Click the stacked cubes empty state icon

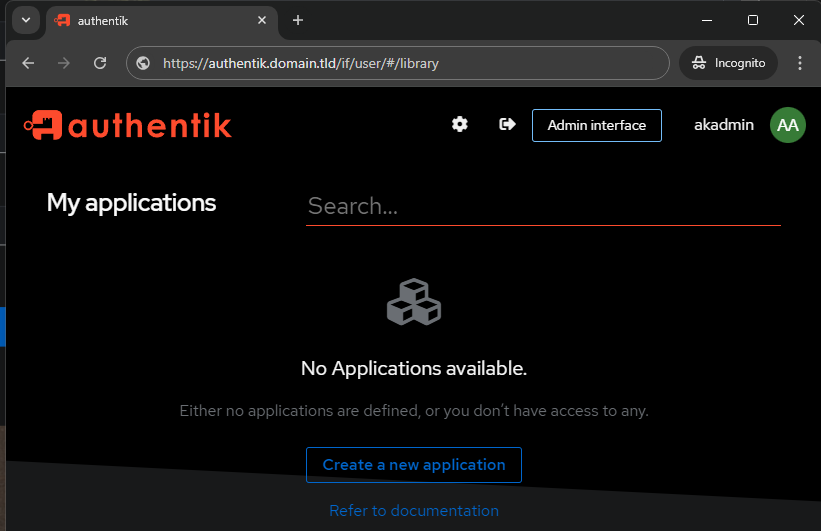pyautogui.click(x=414, y=302)
